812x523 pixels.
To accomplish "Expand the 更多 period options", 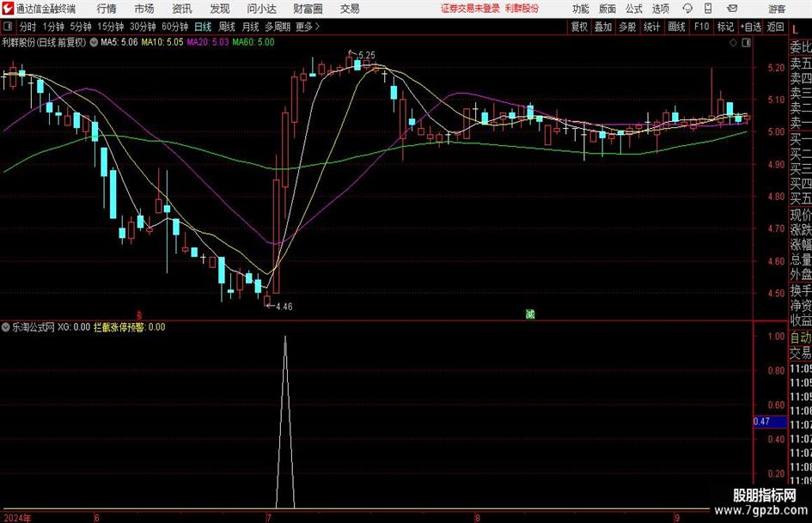I will (308, 27).
